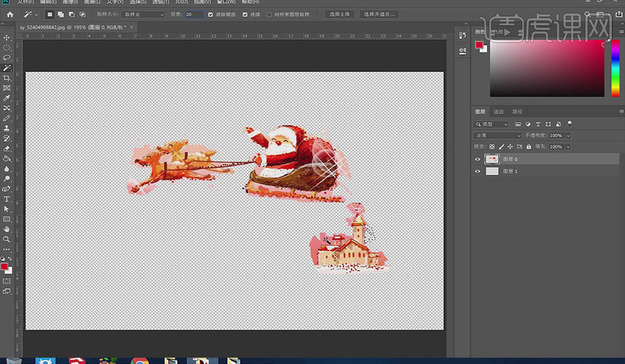Select the Crop tool
The height and width of the screenshot is (364, 625).
click(7, 78)
